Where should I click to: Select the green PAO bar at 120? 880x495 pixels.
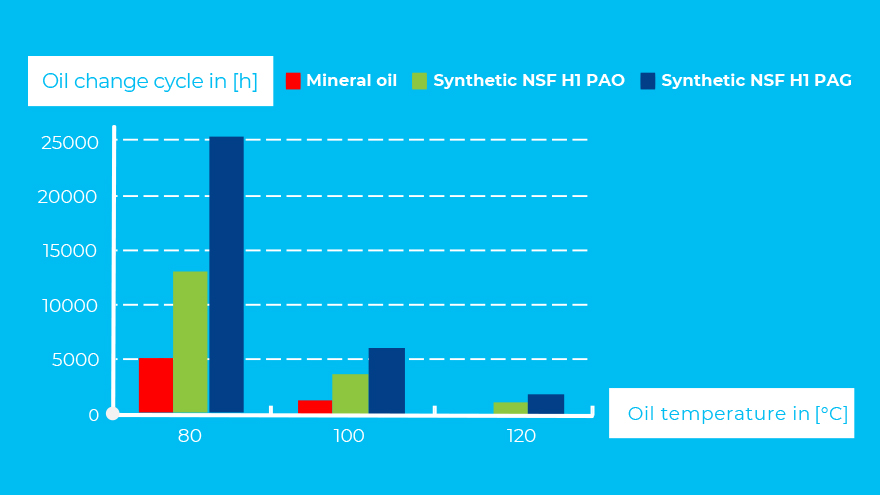point(511,409)
